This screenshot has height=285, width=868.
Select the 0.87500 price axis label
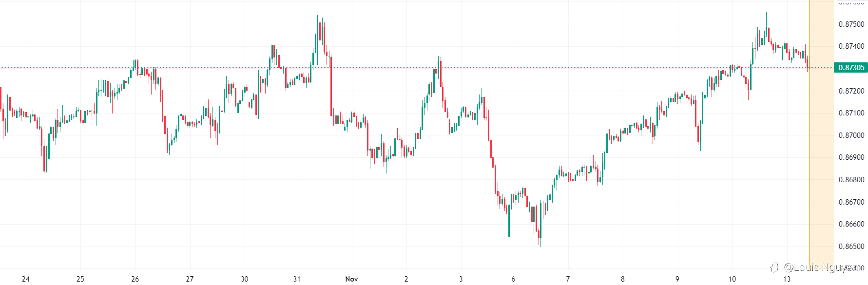[x=851, y=24]
